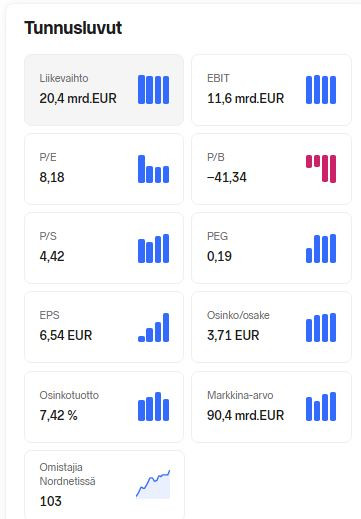This screenshot has width=361, height=519.
Task: Click the P/B value −41,34
Action: (x=227, y=177)
